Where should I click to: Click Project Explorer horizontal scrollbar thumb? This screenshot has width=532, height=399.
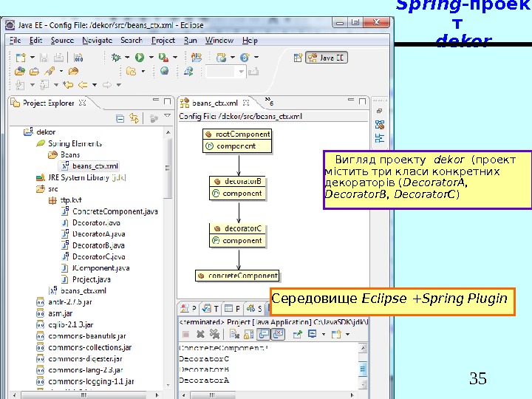[x=83, y=395]
